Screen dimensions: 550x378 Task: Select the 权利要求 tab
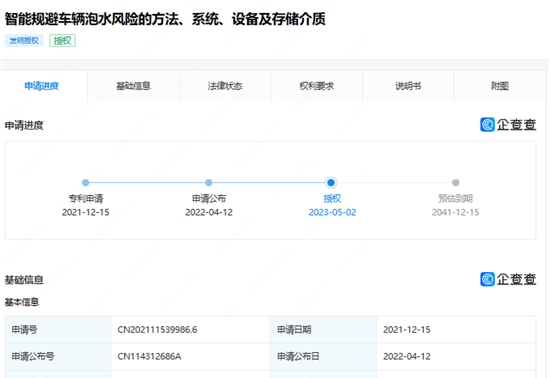point(316,86)
